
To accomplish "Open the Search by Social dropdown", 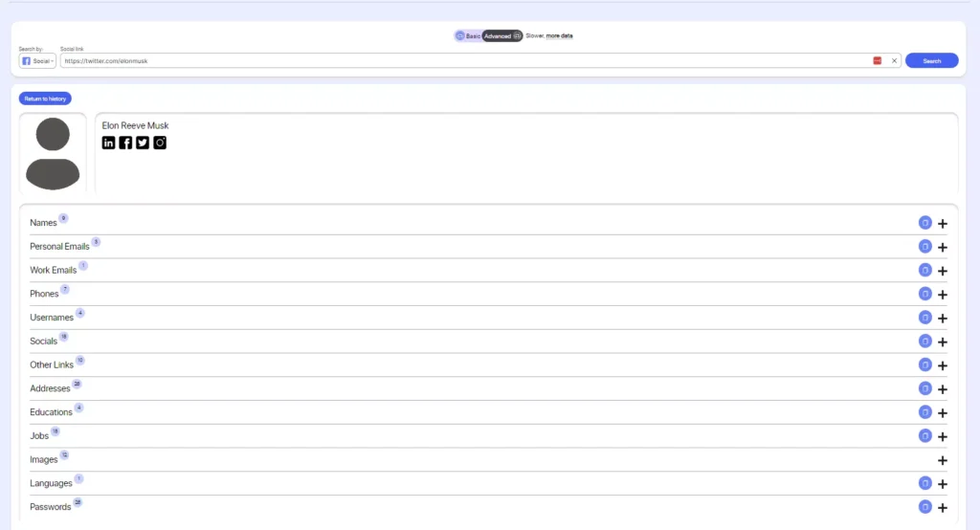I will [37, 60].
